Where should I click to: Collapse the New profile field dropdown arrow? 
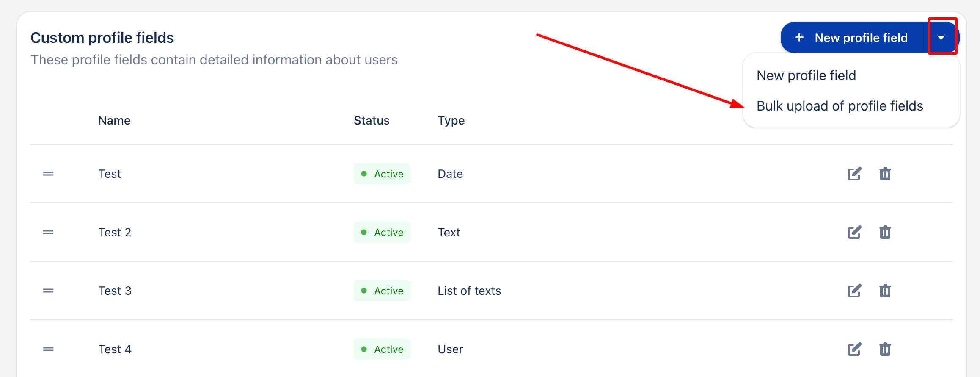(941, 38)
